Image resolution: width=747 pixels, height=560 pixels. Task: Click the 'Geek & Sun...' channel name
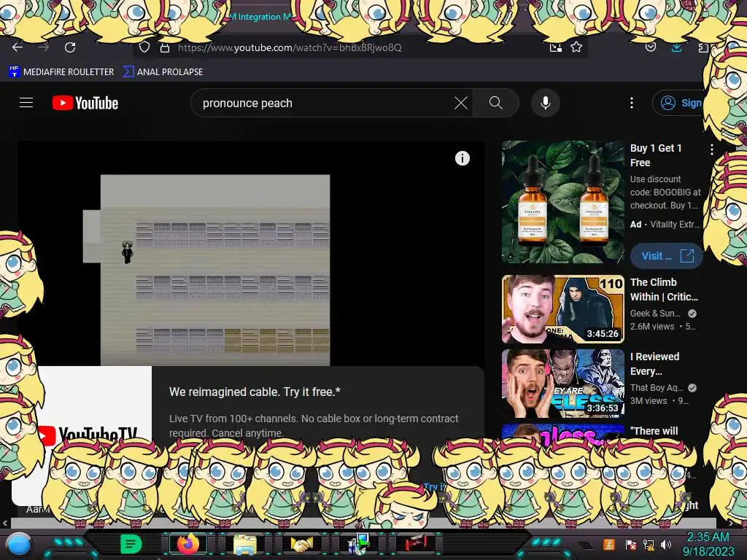pyautogui.click(x=656, y=314)
